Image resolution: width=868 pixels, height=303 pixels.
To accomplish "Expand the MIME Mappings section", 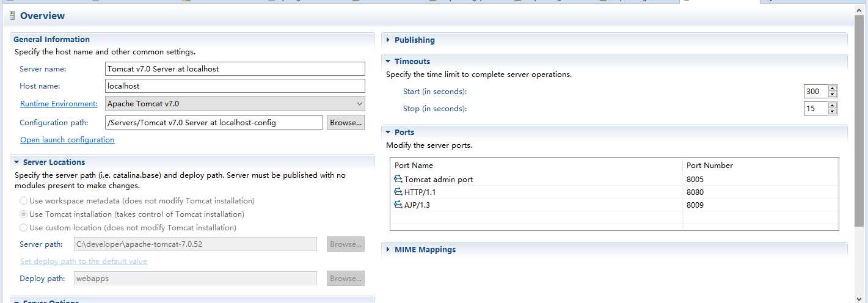I will [388, 249].
